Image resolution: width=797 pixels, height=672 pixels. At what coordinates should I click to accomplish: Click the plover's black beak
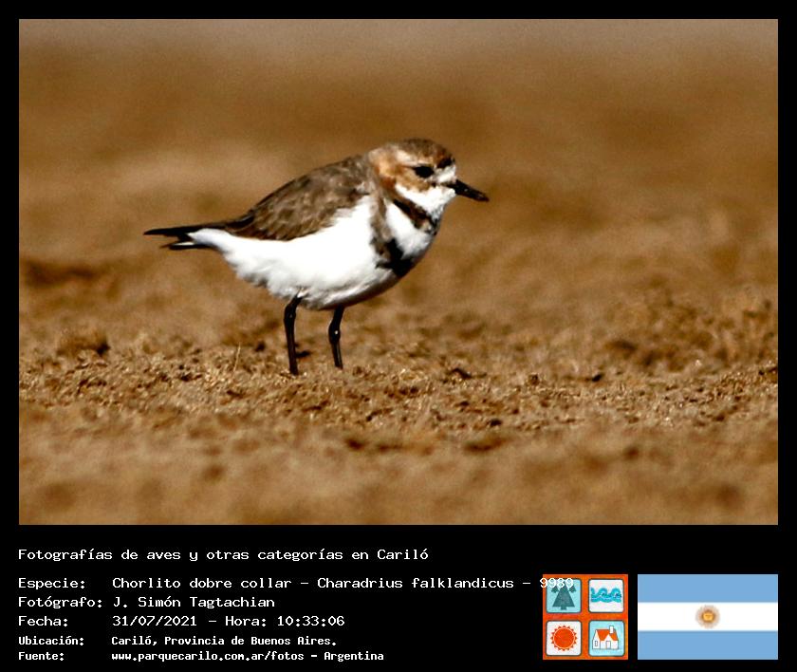click(x=470, y=192)
